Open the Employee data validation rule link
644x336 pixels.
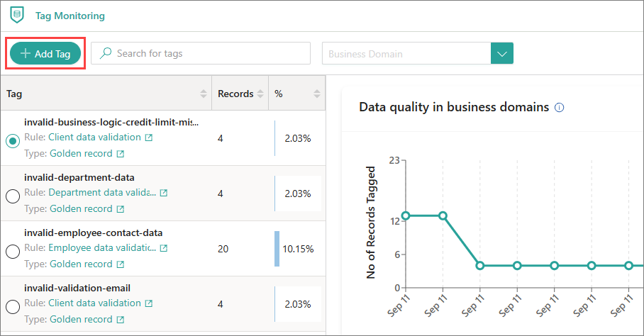click(102, 248)
